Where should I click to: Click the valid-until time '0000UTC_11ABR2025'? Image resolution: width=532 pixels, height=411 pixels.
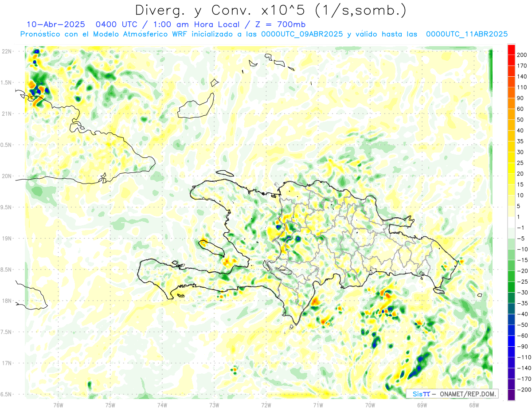pos(467,34)
